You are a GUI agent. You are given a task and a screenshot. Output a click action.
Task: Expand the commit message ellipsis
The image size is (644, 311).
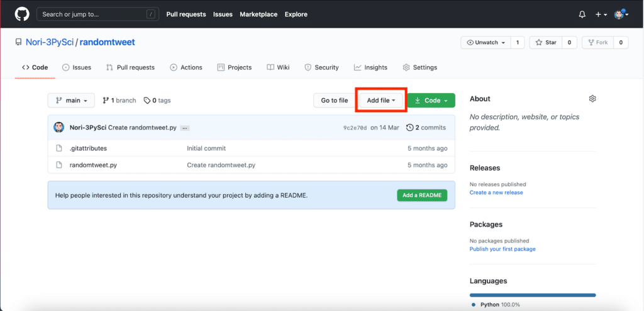tap(185, 128)
